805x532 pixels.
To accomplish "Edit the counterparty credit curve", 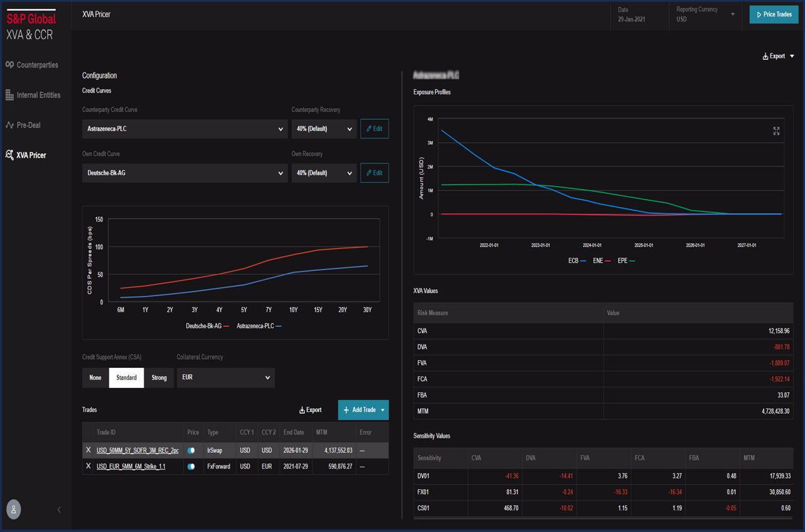I will 374,129.
